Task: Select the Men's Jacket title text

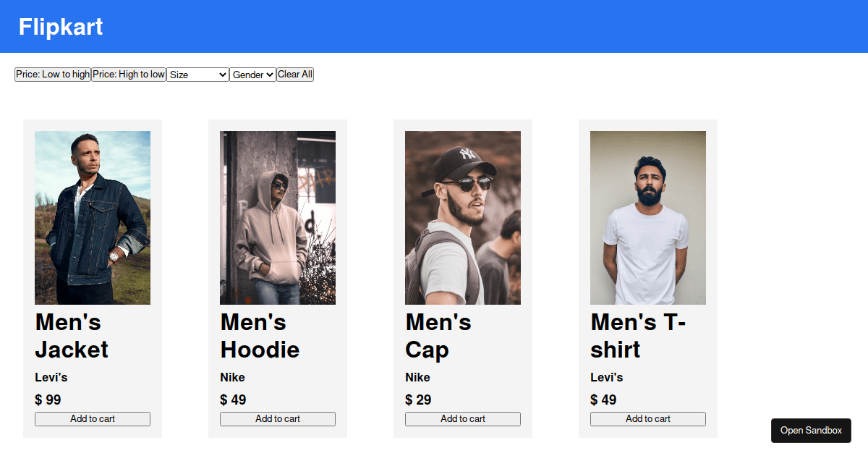Action: [x=71, y=336]
